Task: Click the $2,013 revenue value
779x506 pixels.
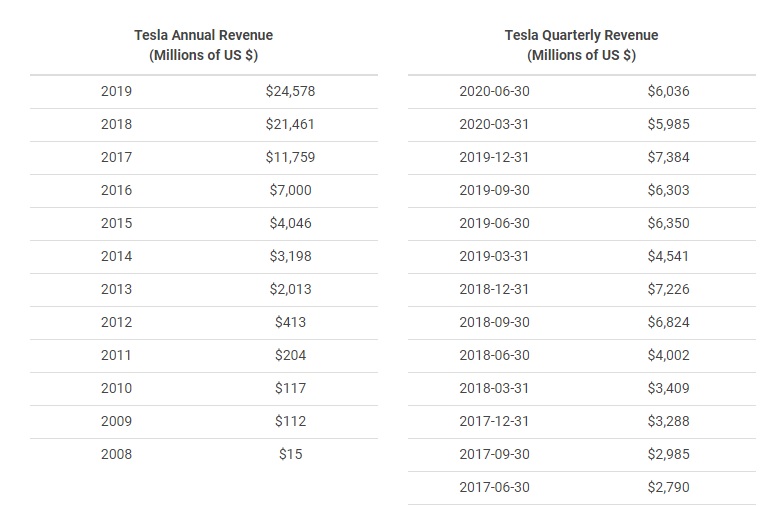Action: pyautogui.click(x=290, y=289)
